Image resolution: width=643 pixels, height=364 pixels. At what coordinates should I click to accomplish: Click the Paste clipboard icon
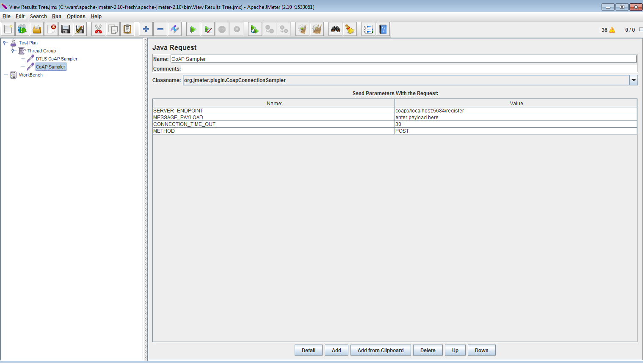127,29
